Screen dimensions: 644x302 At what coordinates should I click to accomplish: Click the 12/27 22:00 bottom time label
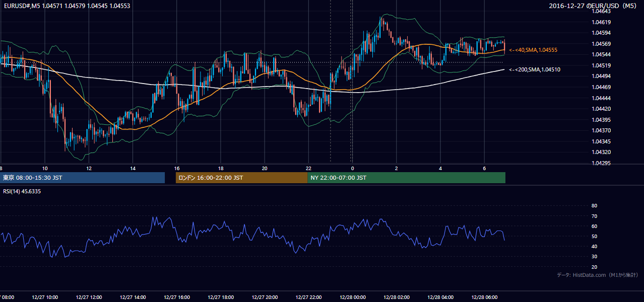308,297
